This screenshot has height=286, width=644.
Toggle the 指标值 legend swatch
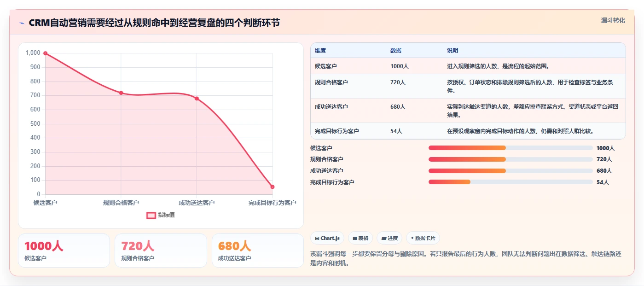pos(151,215)
